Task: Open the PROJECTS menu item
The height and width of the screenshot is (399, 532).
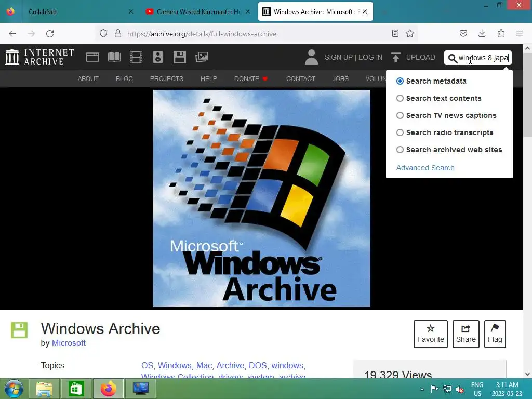Action: tap(167, 79)
